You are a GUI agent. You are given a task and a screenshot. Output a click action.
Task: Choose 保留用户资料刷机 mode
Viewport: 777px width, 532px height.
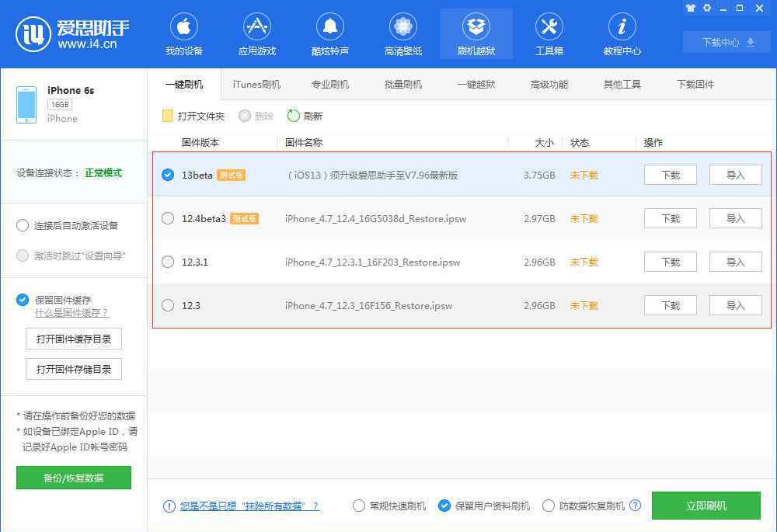[444, 506]
